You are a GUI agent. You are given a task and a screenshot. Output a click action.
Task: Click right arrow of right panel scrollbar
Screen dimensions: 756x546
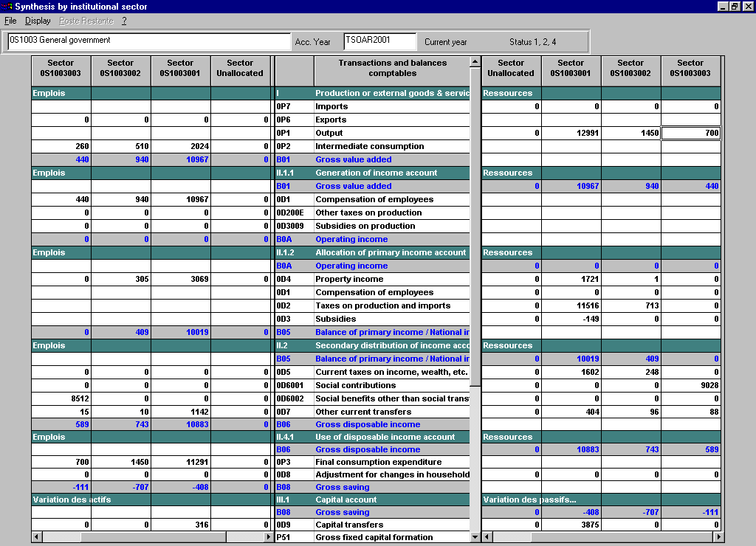click(718, 537)
